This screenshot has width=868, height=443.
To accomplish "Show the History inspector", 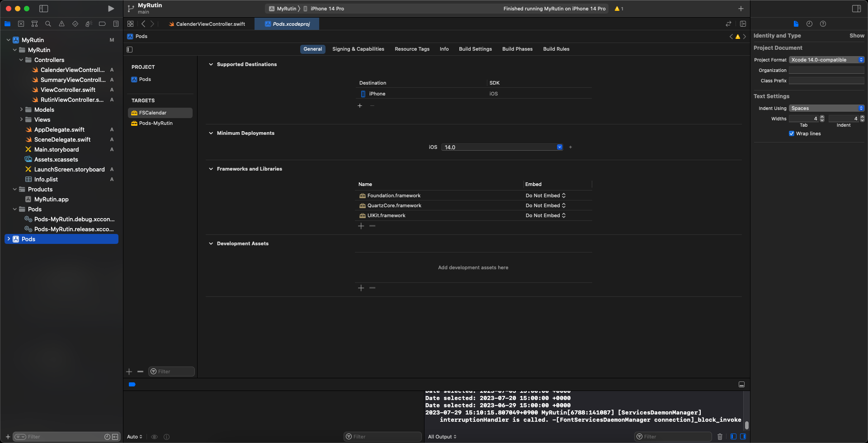I will coord(809,24).
